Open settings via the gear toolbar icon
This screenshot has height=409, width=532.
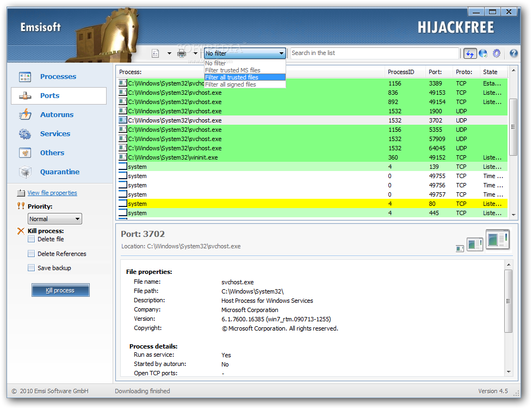(x=497, y=53)
